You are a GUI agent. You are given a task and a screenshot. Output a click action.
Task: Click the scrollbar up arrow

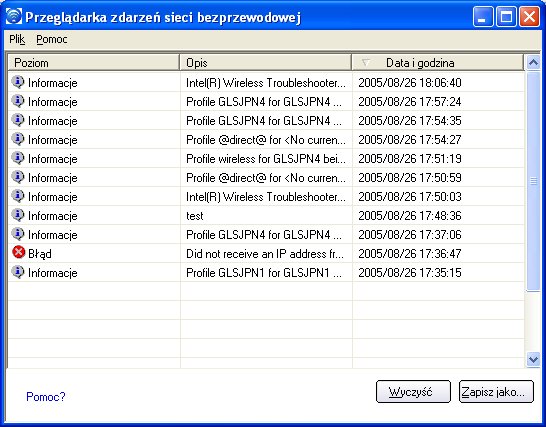[533, 63]
